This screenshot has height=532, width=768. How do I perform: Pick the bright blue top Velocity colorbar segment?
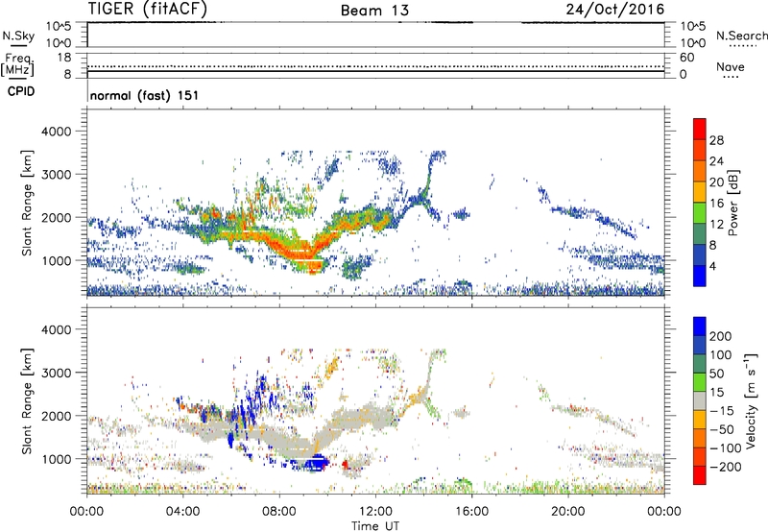click(700, 326)
